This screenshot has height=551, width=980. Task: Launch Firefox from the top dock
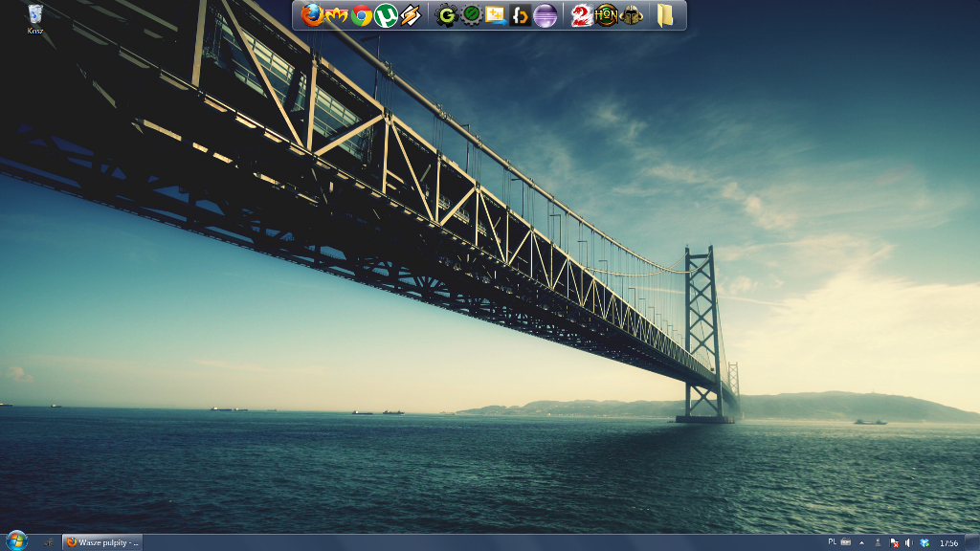point(312,15)
